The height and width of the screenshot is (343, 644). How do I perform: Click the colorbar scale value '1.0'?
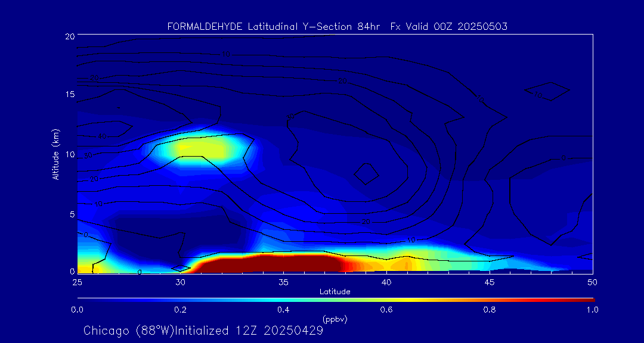coord(592,310)
